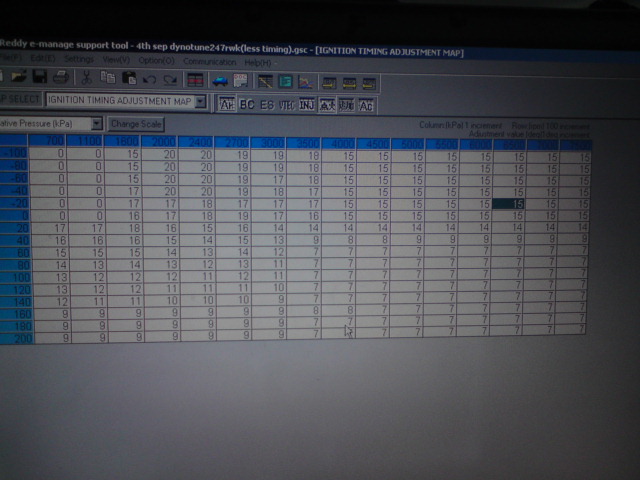640x480 pixels.
Task: Click the Cut scissors icon
Action: (86, 78)
